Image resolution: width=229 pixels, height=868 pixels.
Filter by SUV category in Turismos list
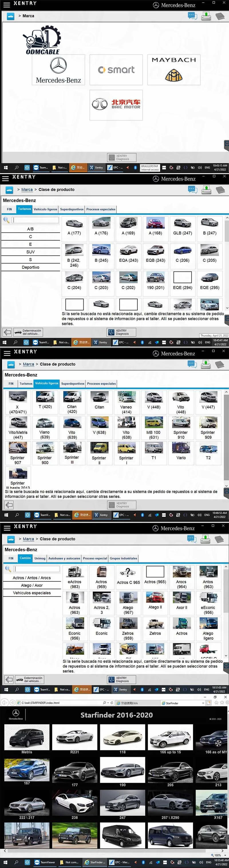30,252
